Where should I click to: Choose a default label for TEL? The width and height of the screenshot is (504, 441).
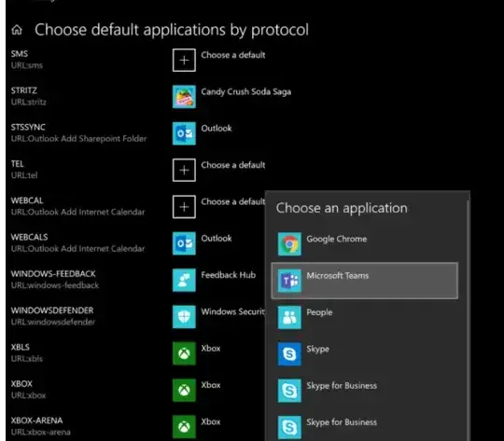point(233,165)
